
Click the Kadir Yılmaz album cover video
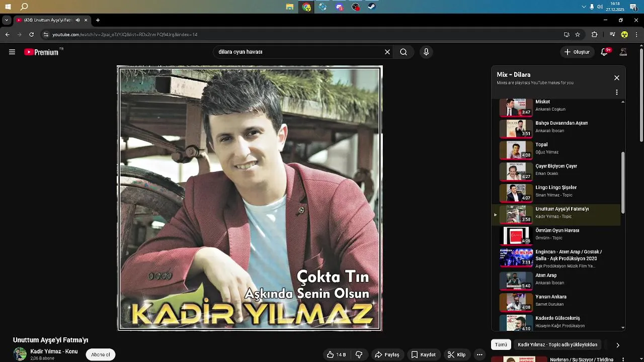pos(250,198)
